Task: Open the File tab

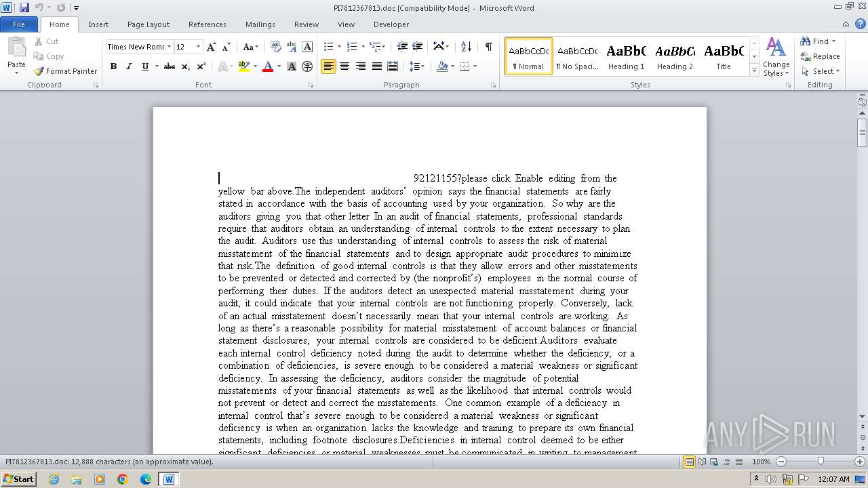Action: pyautogui.click(x=19, y=24)
